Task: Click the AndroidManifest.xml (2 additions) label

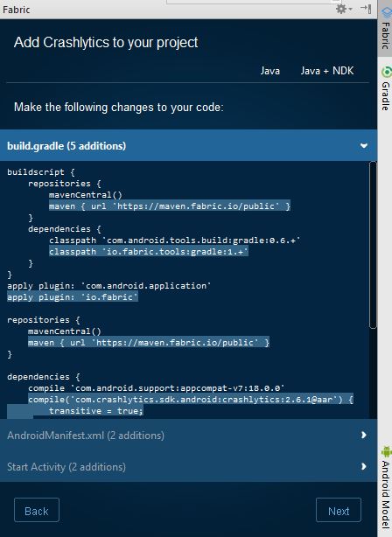Action: [x=86, y=436]
